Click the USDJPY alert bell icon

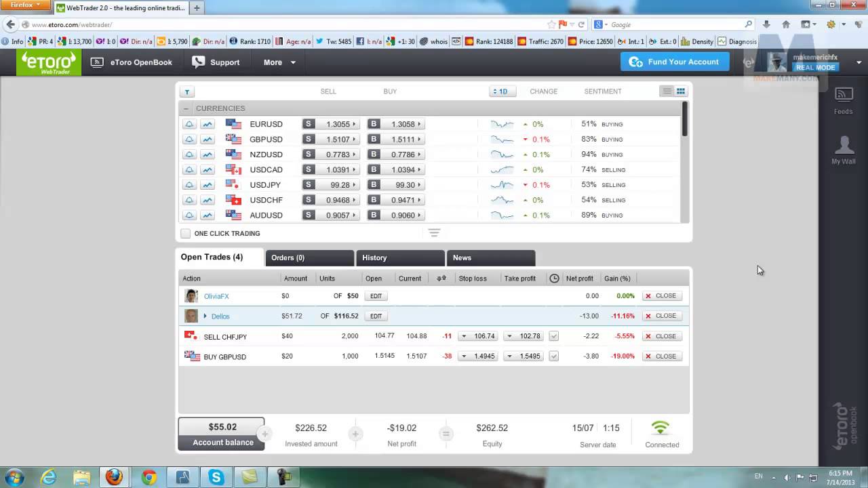click(189, 184)
